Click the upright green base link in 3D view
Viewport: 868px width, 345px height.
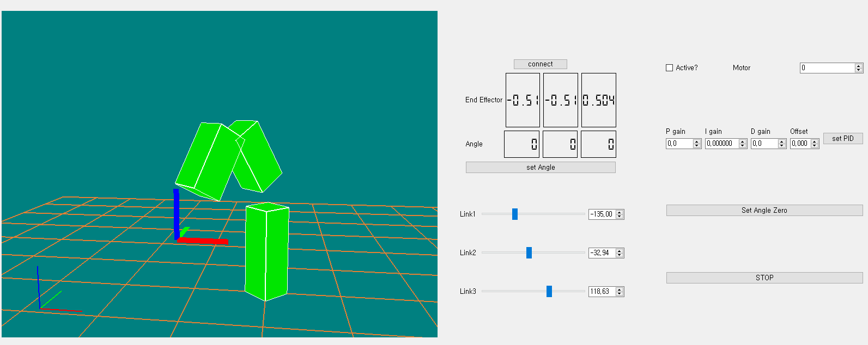click(266, 250)
